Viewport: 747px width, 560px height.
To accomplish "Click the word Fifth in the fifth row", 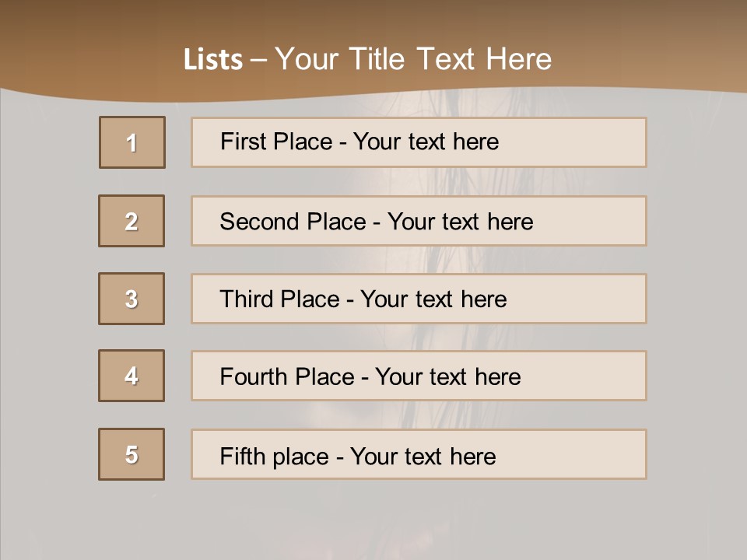I will pyautogui.click(x=242, y=456).
